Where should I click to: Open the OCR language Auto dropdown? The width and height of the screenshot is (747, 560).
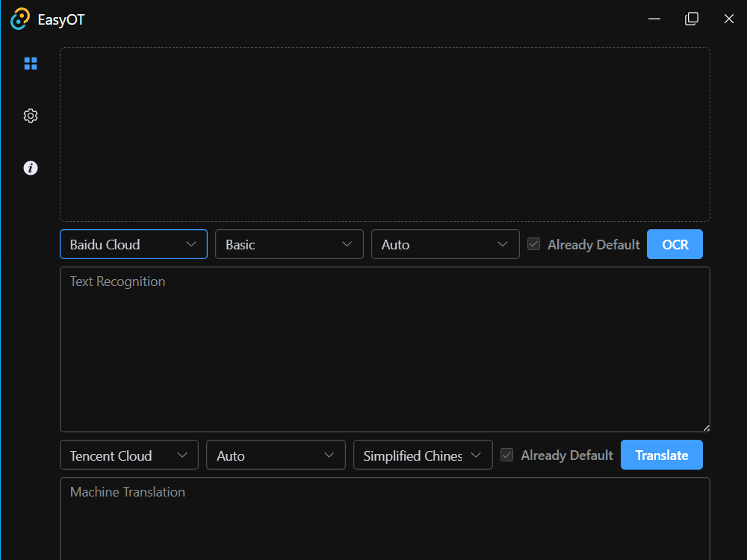click(445, 244)
